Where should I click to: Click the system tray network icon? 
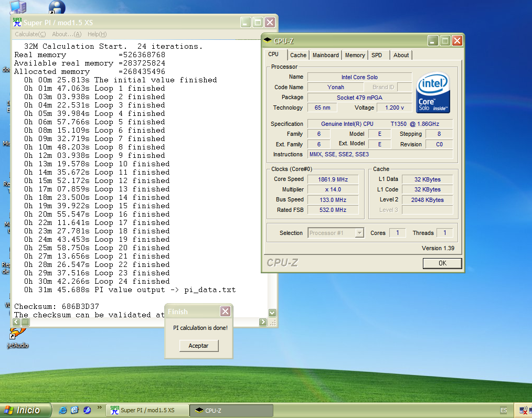524,411
